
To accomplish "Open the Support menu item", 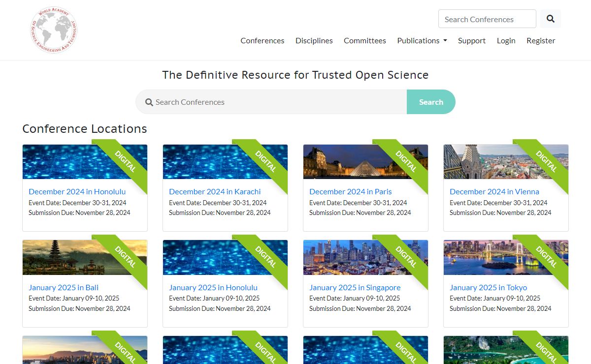I will [x=472, y=41].
